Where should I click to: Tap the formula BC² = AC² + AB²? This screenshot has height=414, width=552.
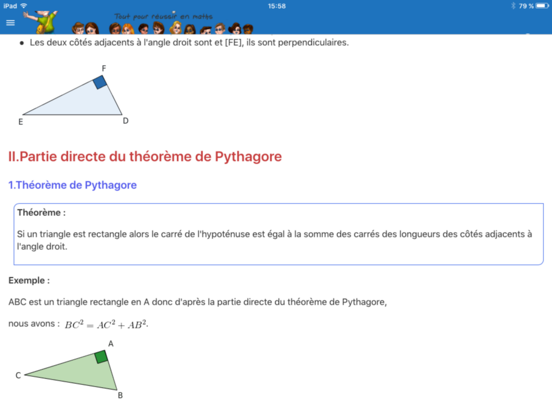click(106, 325)
